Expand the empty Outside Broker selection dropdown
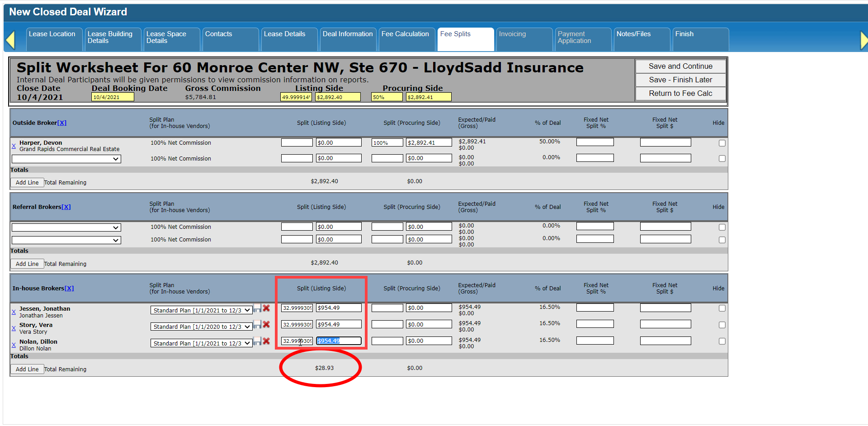The image size is (868, 426). tap(66, 159)
